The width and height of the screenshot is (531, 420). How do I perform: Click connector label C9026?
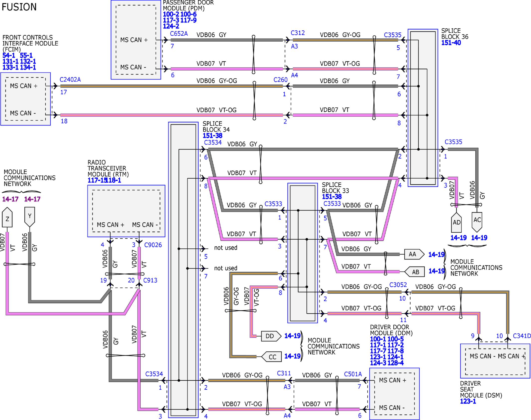coord(153,245)
